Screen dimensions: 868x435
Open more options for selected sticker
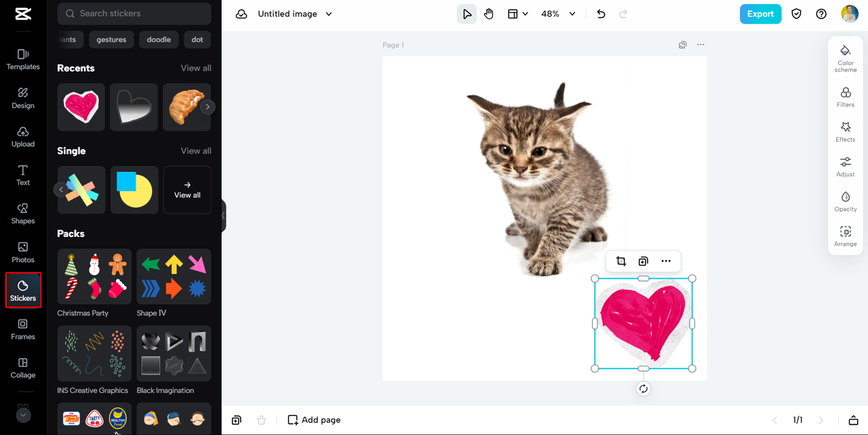pyautogui.click(x=666, y=261)
